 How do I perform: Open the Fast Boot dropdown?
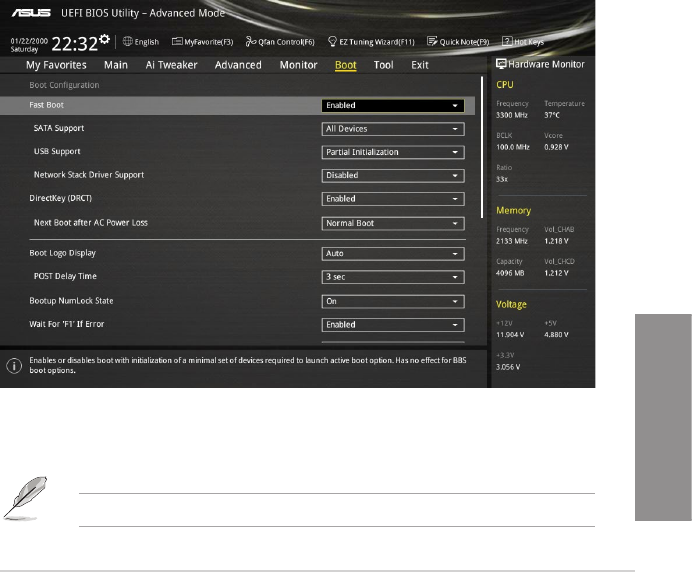pyautogui.click(x=393, y=105)
